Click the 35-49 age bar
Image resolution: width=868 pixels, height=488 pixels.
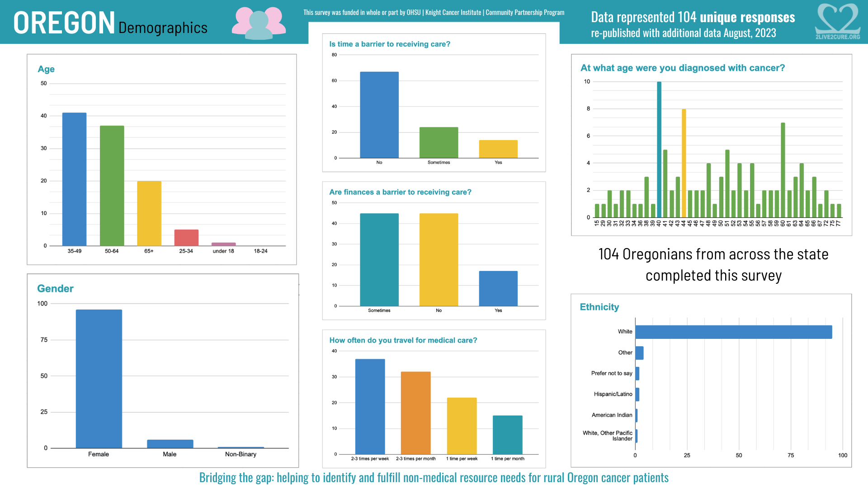point(74,179)
